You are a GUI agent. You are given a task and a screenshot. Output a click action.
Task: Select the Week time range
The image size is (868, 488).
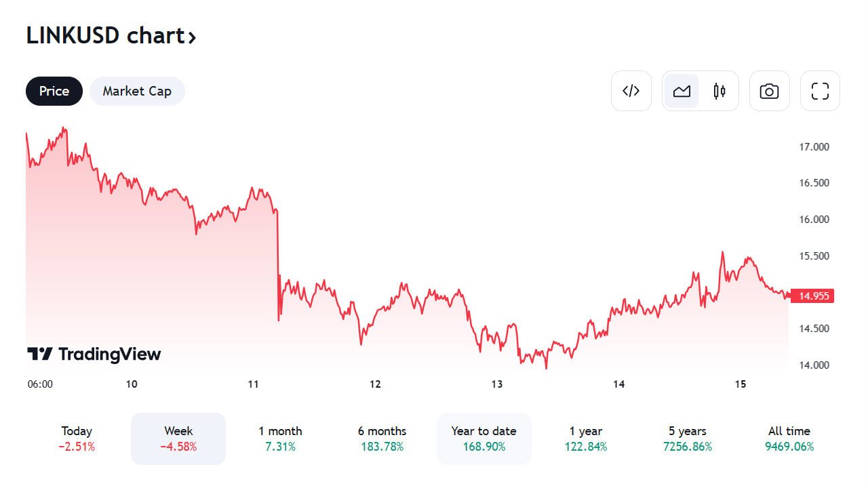pos(178,439)
